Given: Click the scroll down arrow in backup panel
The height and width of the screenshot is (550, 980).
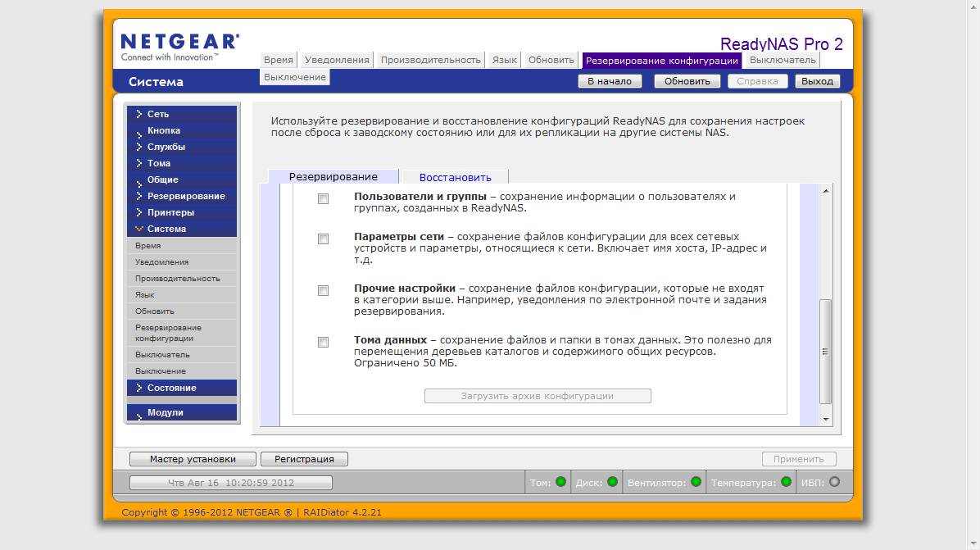Looking at the screenshot, I should click(826, 420).
